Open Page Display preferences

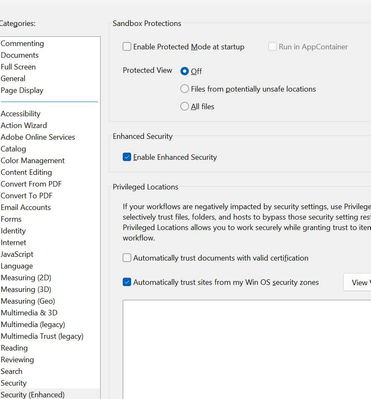click(x=22, y=90)
